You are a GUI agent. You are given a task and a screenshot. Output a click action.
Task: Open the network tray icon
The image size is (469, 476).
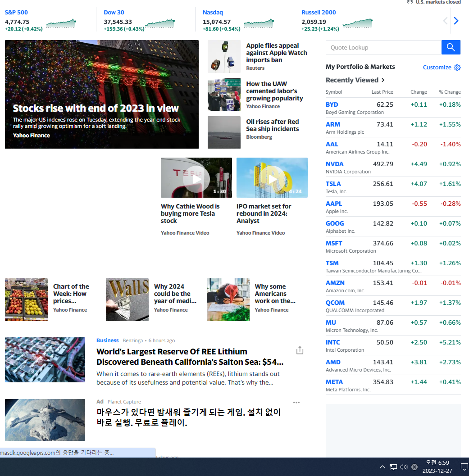(393, 467)
